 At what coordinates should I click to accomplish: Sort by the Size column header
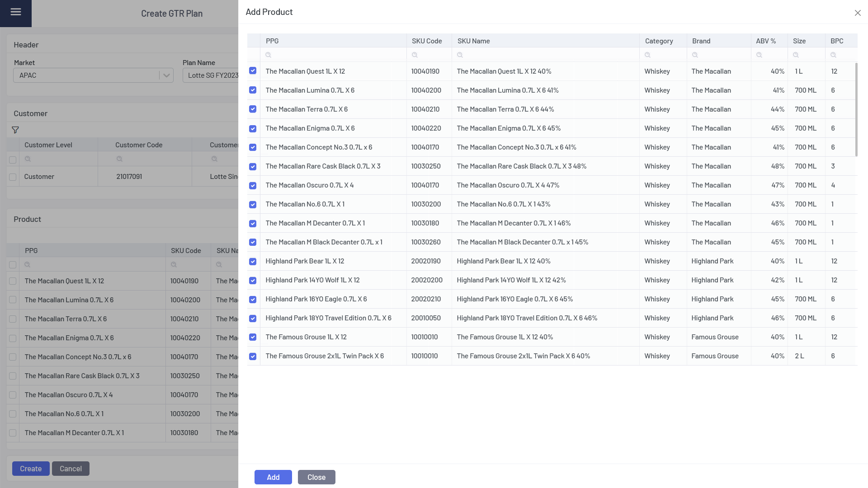(799, 41)
